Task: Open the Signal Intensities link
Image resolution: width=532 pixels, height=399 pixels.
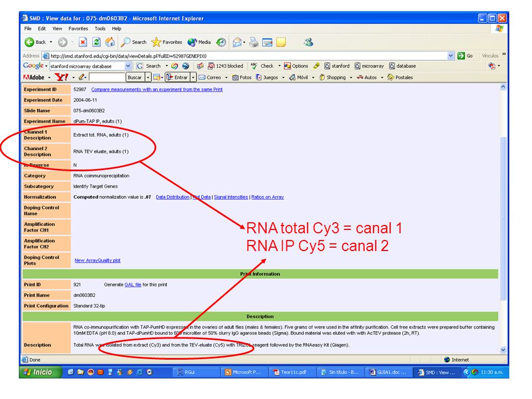Action: click(231, 197)
